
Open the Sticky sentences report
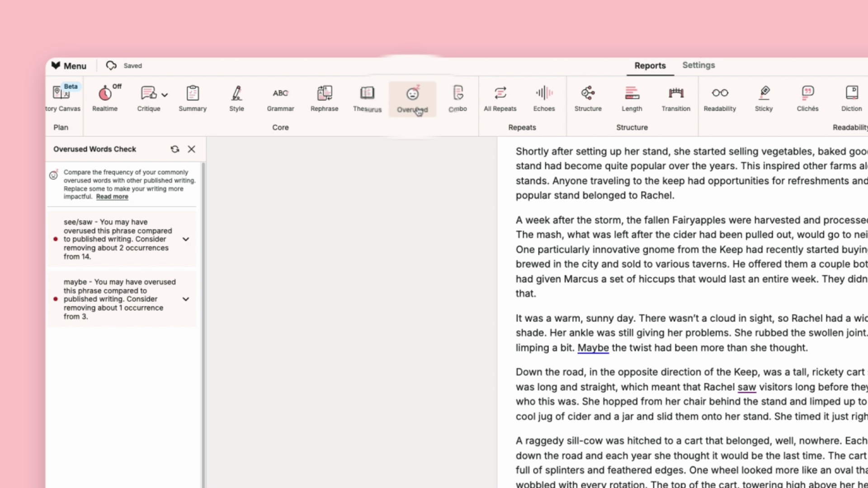764,98
